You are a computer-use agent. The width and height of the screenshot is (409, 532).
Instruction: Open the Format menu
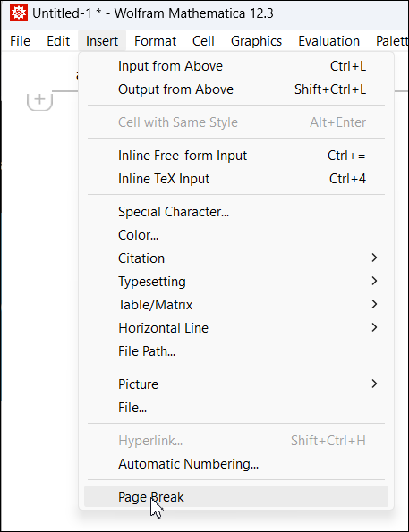coord(155,41)
